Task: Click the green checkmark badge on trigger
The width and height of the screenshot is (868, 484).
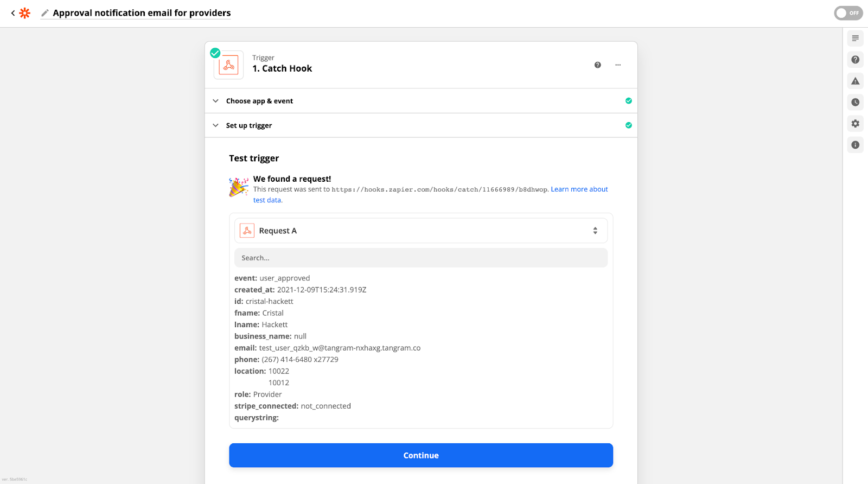Action: pos(215,53)
